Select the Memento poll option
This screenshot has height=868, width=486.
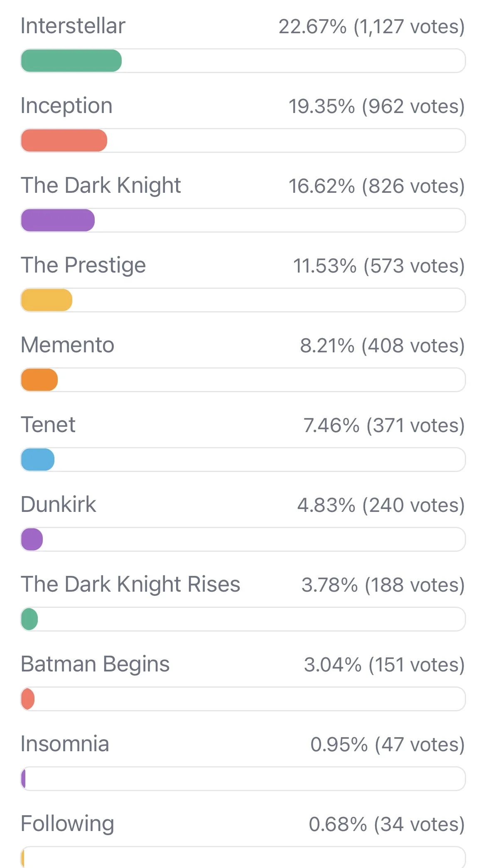pyautogui.click(x=67, y=345)
